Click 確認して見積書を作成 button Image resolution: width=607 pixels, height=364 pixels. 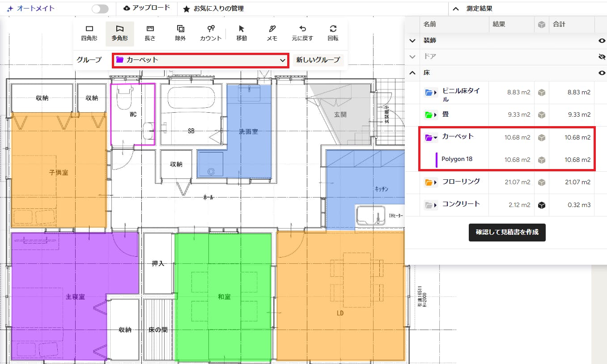pyautogui.click(x=507, y=233)
